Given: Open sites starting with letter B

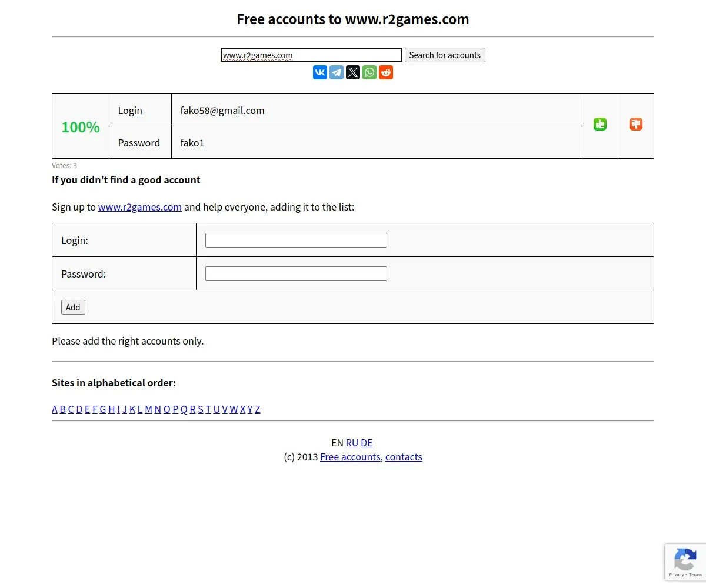Looking at the screenshot, I should (63, 409).
